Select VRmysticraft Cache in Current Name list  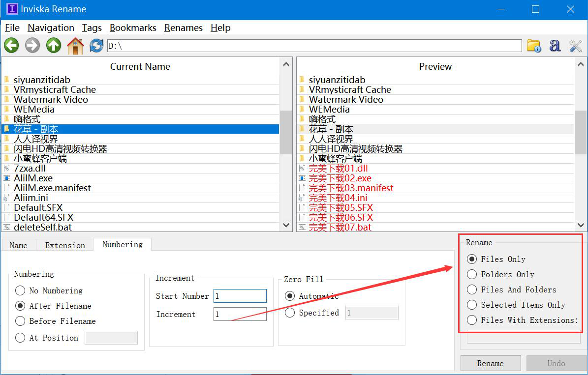coord(140,89)
